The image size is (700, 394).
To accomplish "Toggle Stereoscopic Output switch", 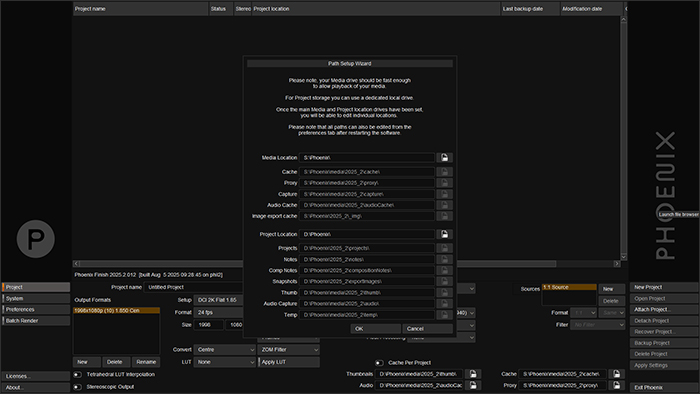I will click(x=78, y=387).
